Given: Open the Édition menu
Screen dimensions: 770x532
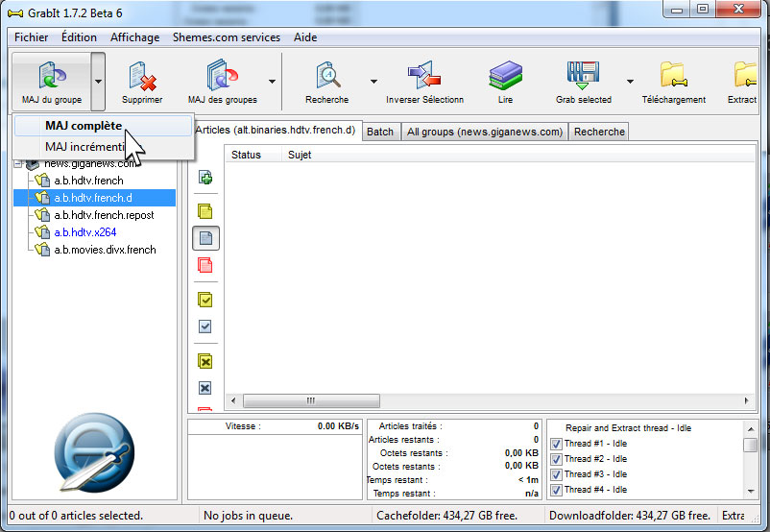Looking at the screenshot, I should pos(79,37).
